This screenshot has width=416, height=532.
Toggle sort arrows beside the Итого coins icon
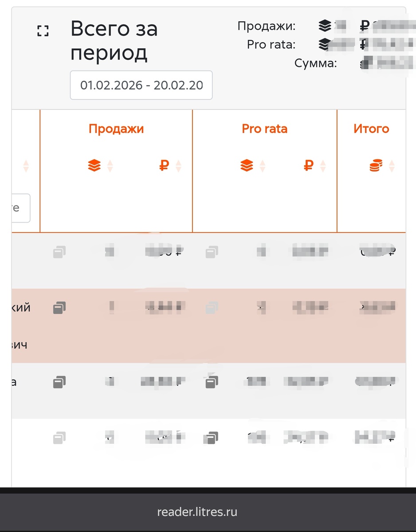pos(391,165)
